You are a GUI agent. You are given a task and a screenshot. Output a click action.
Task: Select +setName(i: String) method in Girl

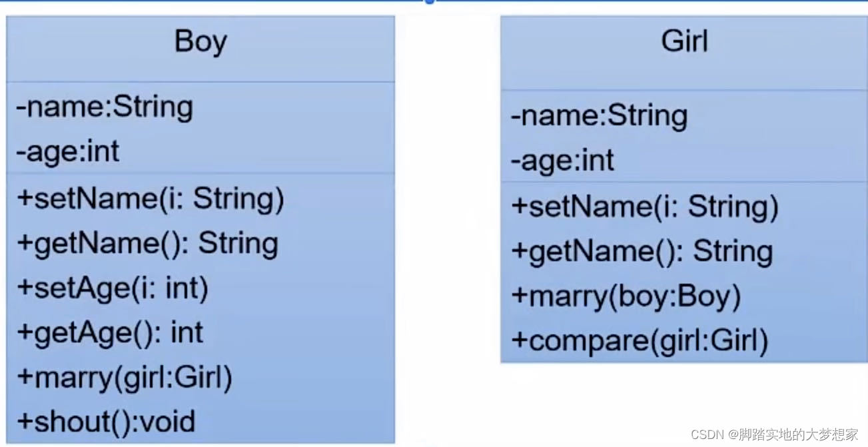(645, 207)
